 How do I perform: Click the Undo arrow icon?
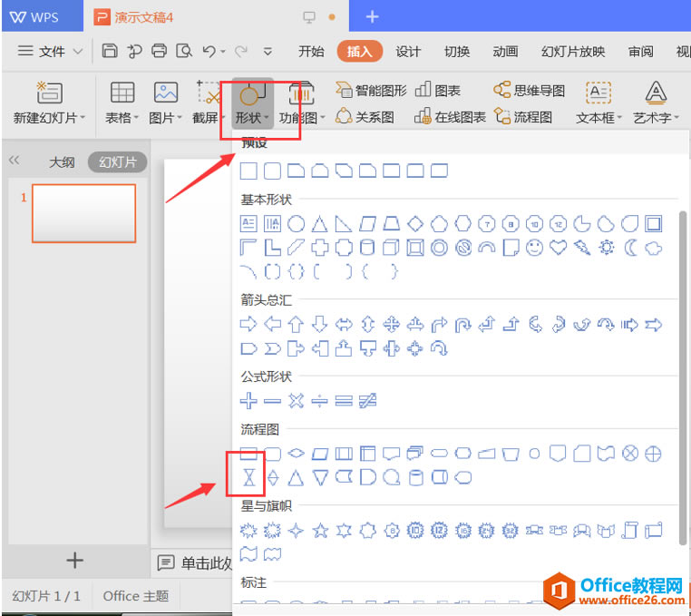click(209, 52)
